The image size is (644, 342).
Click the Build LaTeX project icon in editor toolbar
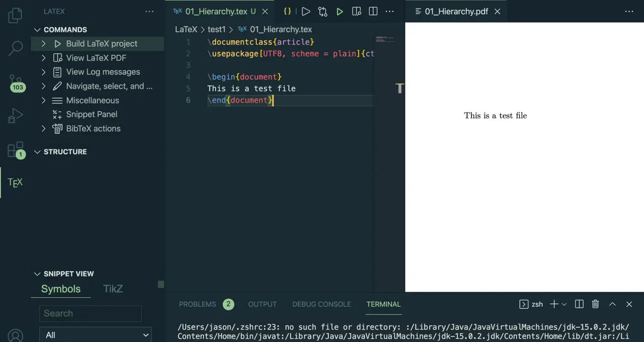(306, 11)
